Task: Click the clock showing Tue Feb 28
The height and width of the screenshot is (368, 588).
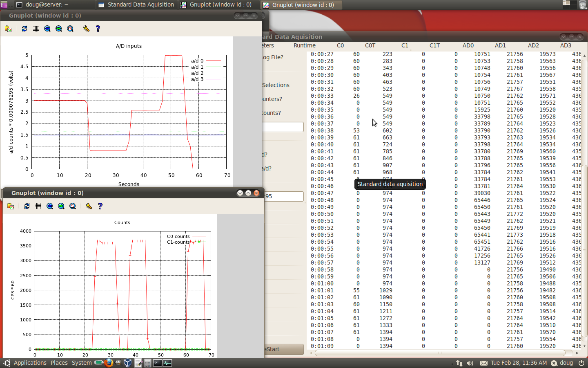Action: (519, 363)
